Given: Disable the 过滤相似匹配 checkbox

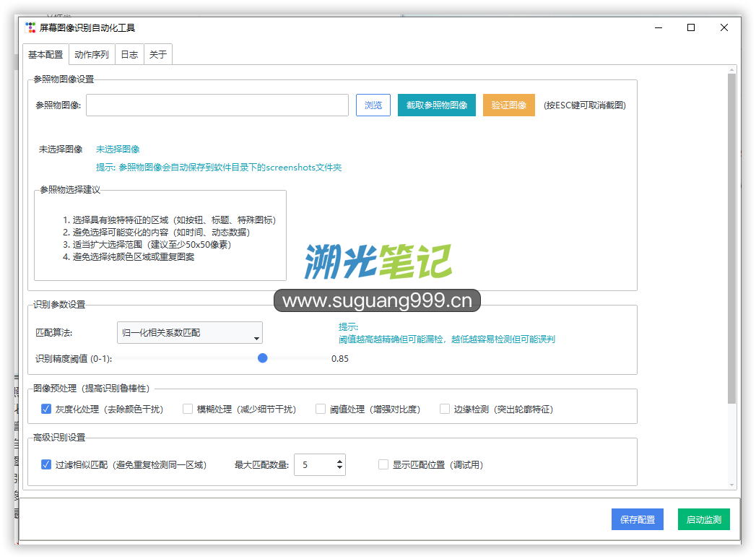Looking at the screenshot, I should 46,464.
